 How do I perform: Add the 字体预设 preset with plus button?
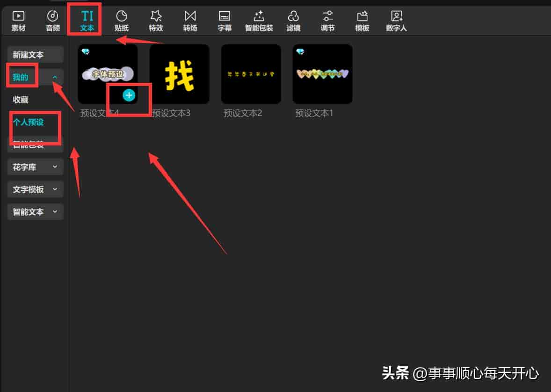pos(129,95)
